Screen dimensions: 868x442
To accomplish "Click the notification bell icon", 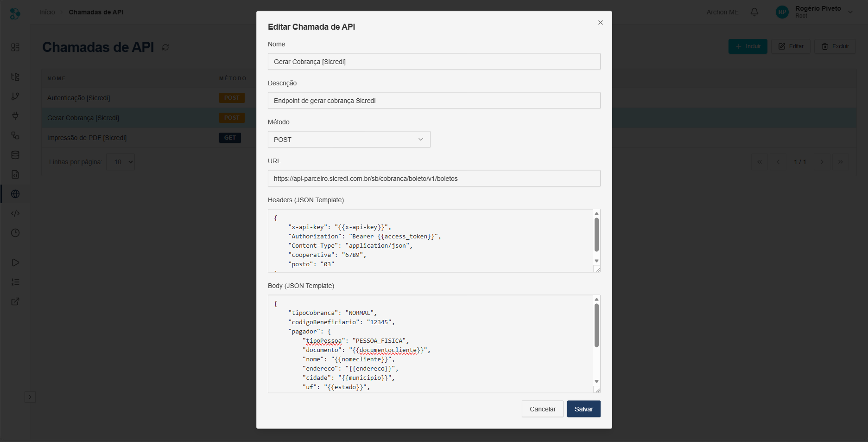I will click(x=754, y=12).
